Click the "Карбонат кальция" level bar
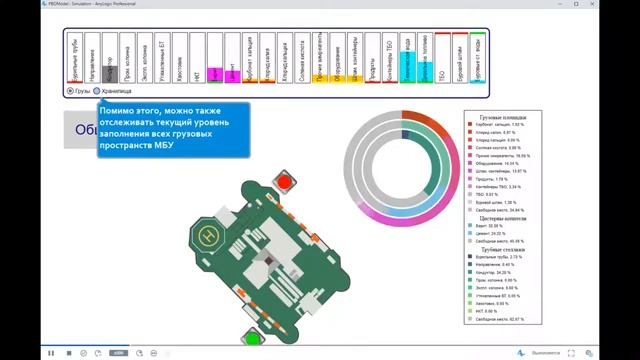 tap(250, 58)
